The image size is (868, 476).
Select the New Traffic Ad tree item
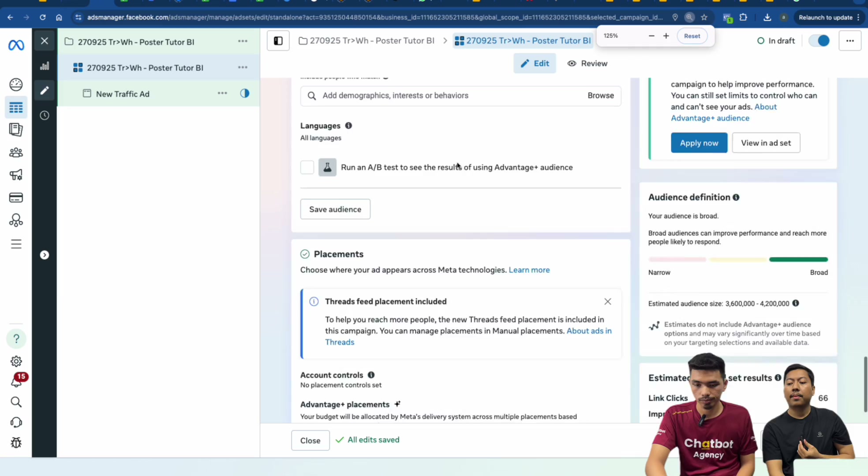[123, 94]
